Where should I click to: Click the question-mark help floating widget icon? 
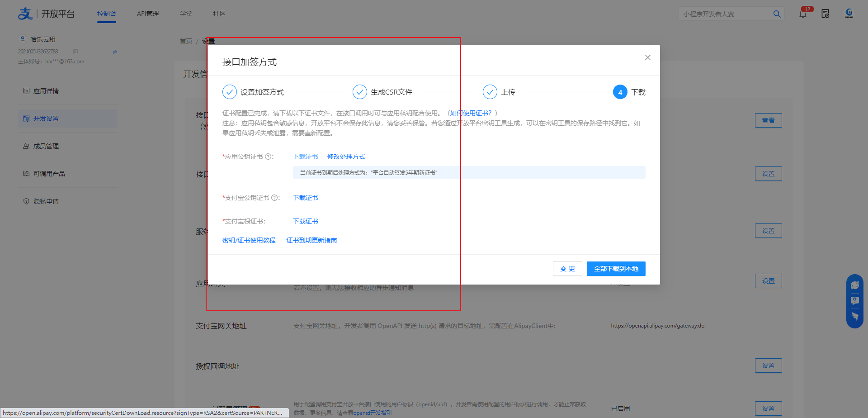[855, 300]
